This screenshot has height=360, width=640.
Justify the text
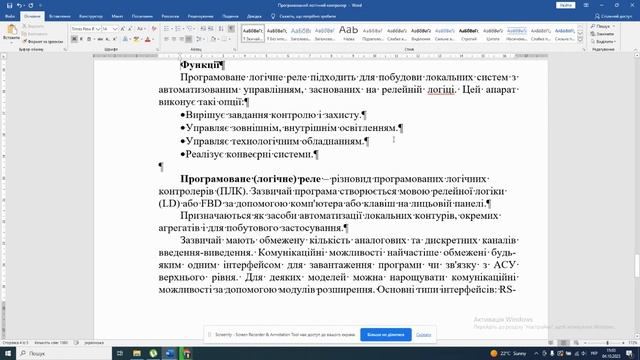189,39
